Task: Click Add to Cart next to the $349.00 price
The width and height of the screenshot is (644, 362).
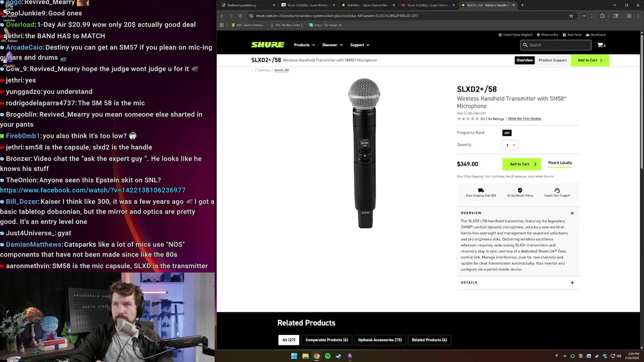Action: [x=523, y=164]
